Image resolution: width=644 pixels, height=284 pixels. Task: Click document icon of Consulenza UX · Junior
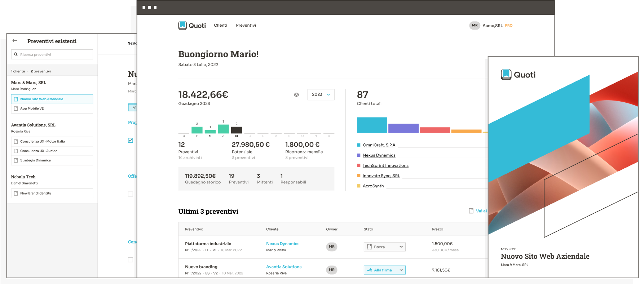tap(16, 151)
